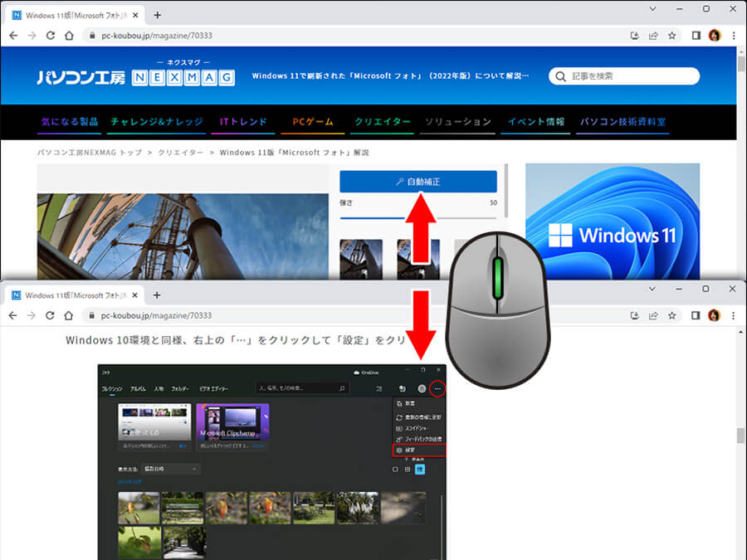The height and width of the screenshot is (560, 747).
Task: Bookmark page with star in lower browser
Action: pyautogui.click(x=671, y=315)
